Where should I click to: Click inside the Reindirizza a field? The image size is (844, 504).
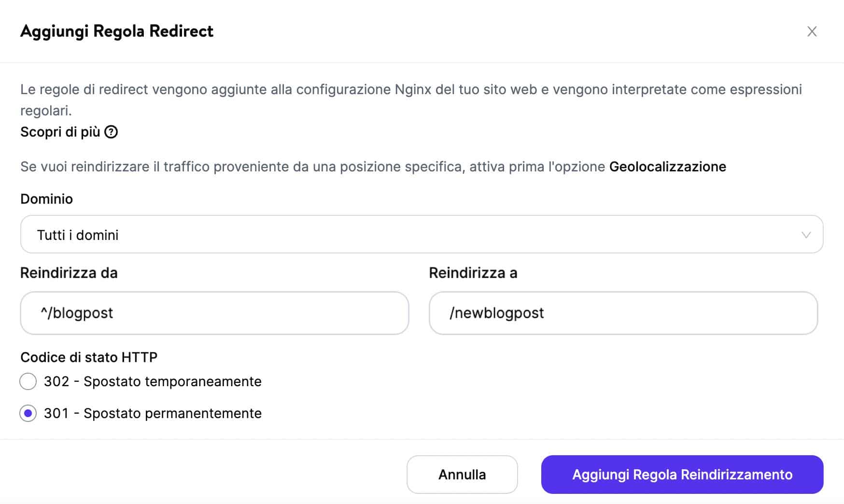[623, 313]
